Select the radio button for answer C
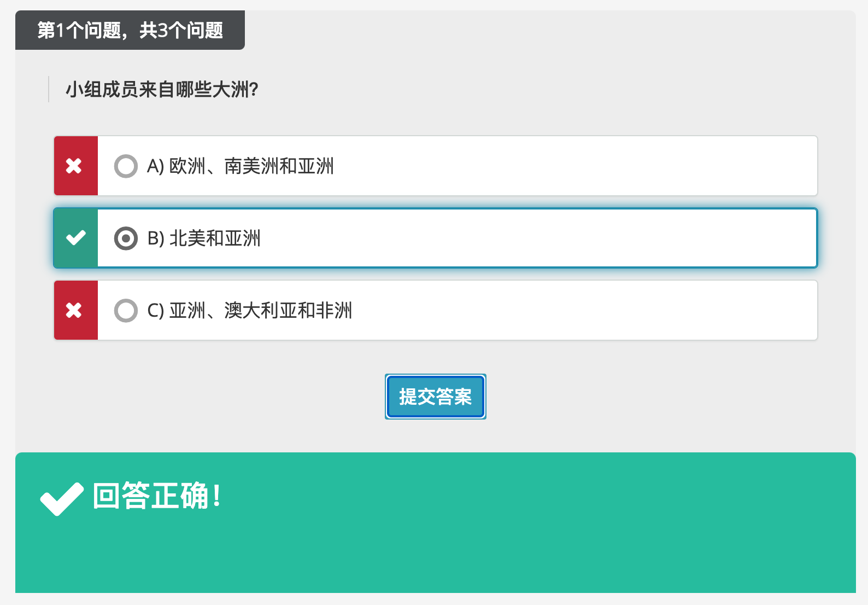 click(x=126, y=311)
